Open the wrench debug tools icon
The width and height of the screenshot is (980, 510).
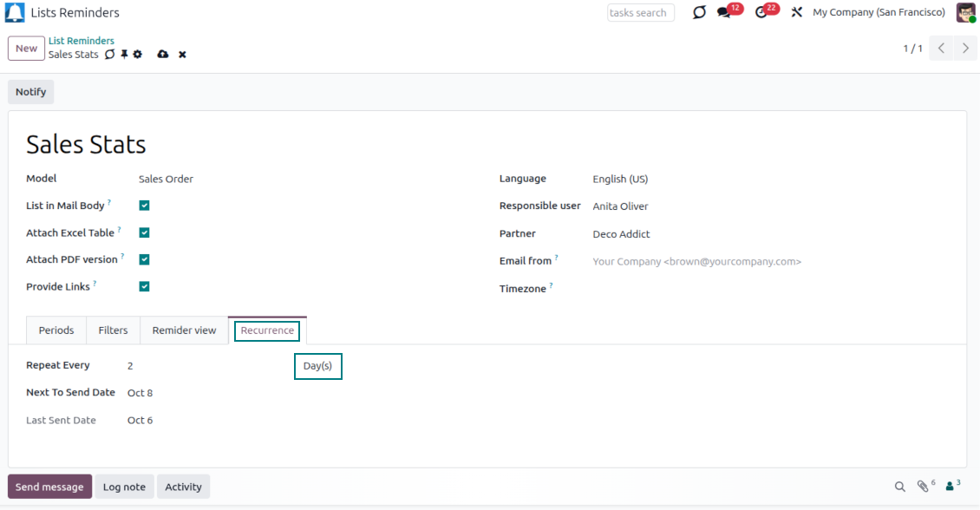tap(797, 13)
